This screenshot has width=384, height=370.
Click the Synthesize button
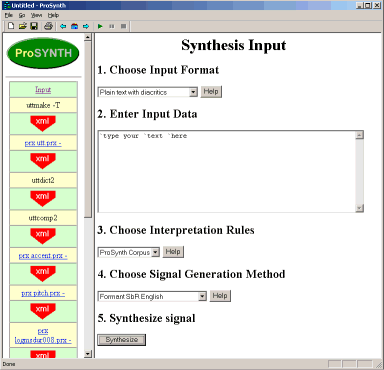coord(122,340)
